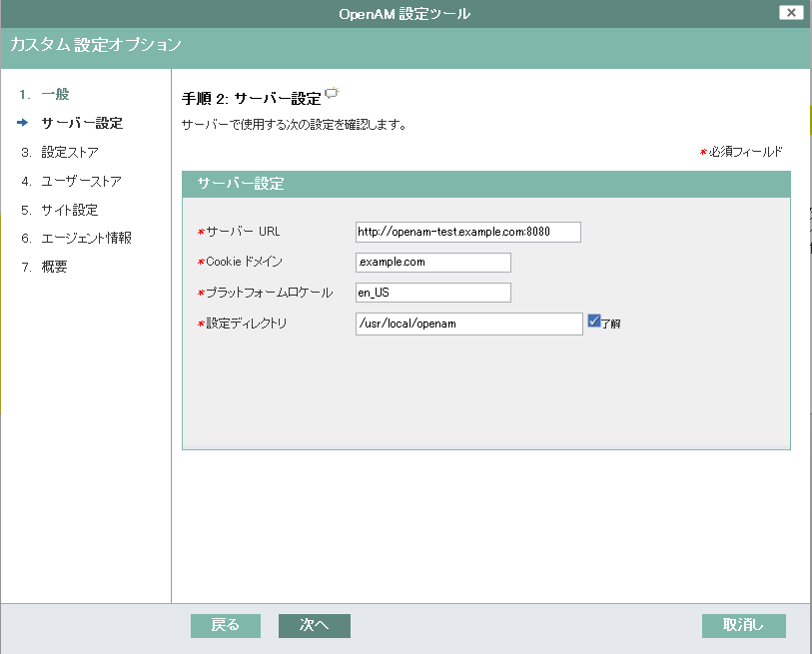The width and height of the screenshot is (812, 654).
Task: Click the blue arrow marking the current step
Action: point(24,124)
